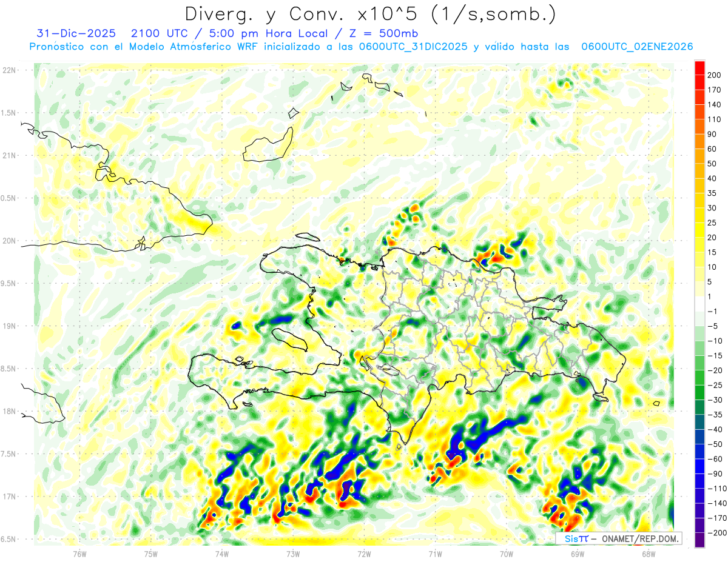Image resolution: width=728 pixels, height=562 pixels.
Task: Click the positive "5" colorbar value
Action: (710, 282)
